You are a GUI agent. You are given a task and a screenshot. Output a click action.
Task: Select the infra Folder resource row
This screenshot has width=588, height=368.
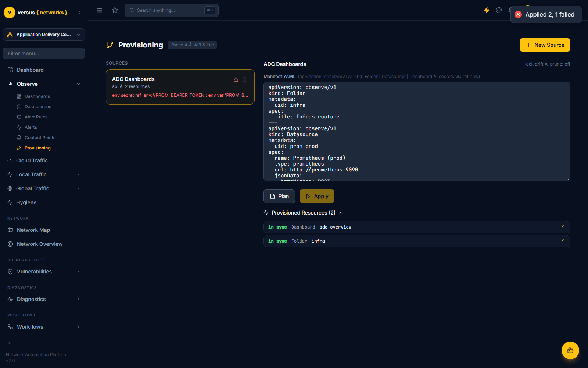pyautogui.click(x=417, y=241)
